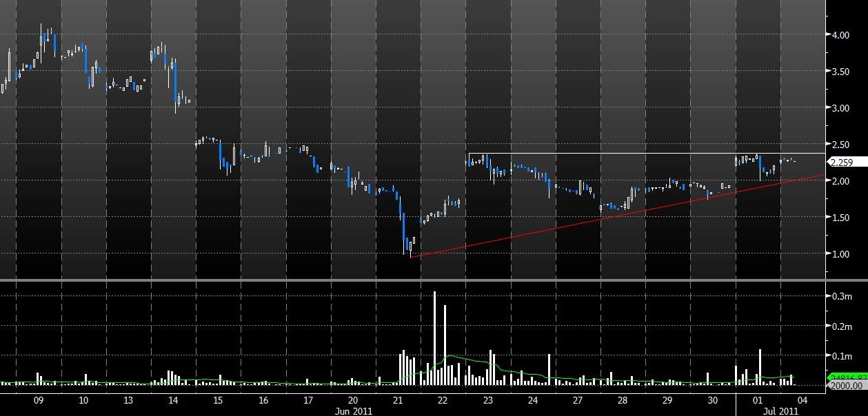The width and height of the screenshot is (868, 416).
Task: Select the gray 2000.00 volume tag
Action: coord(847,386)
